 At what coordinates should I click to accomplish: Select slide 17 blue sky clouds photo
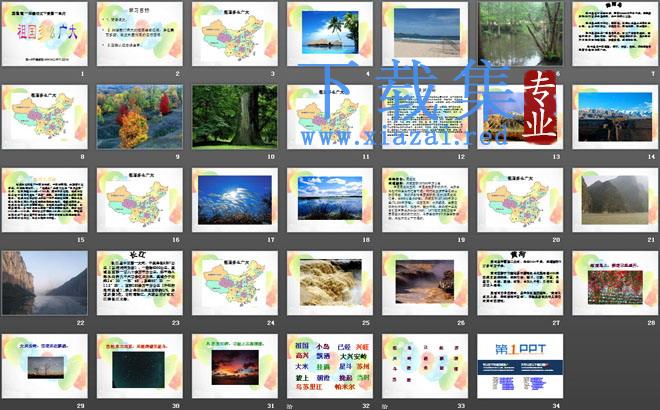pyautogui.click(x=235, y=200)
